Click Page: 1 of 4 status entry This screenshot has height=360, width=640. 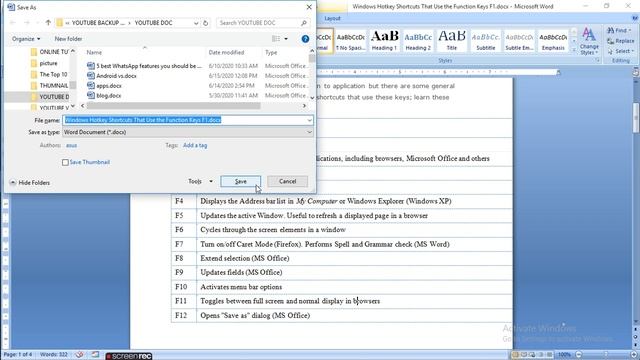coord(18,355)
